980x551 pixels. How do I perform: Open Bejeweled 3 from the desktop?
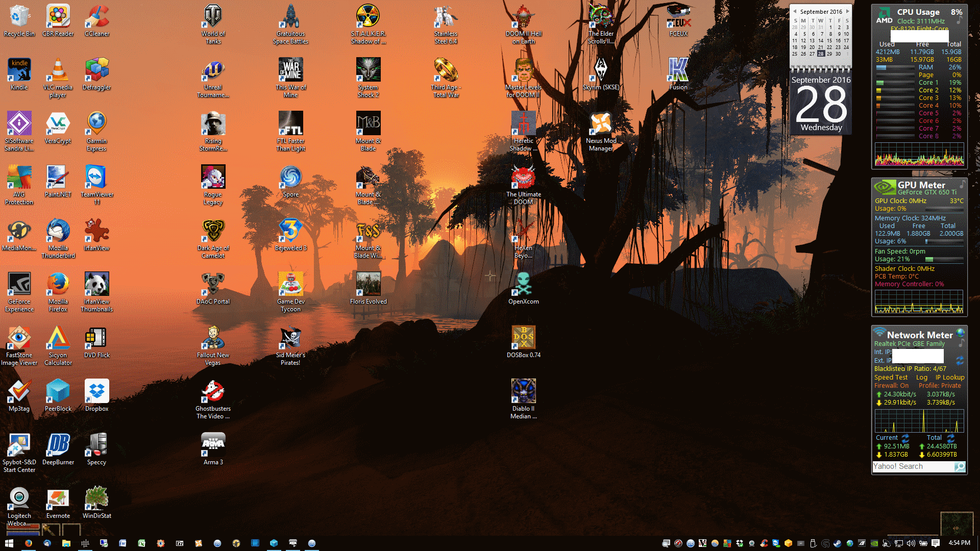290,235
